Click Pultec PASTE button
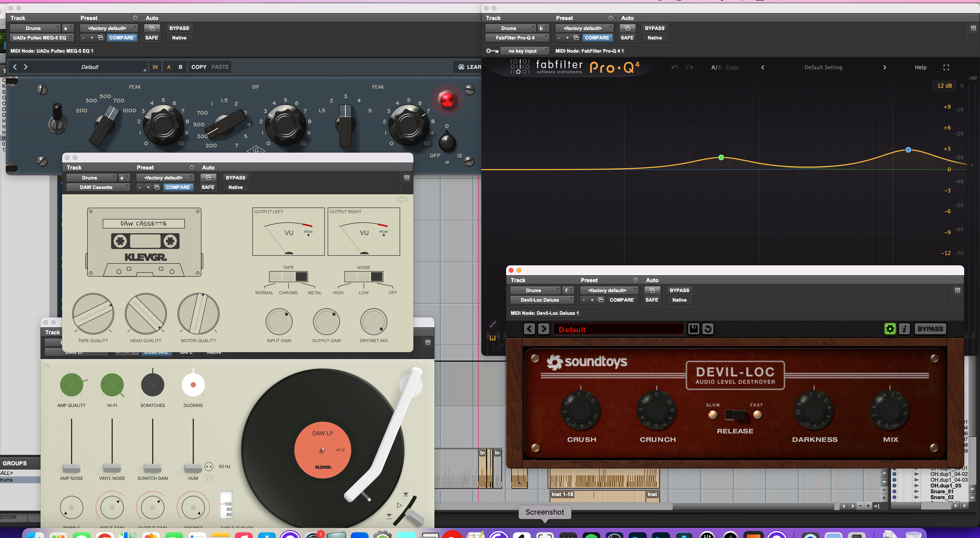 pyautogui.click(x=220, y=67)
